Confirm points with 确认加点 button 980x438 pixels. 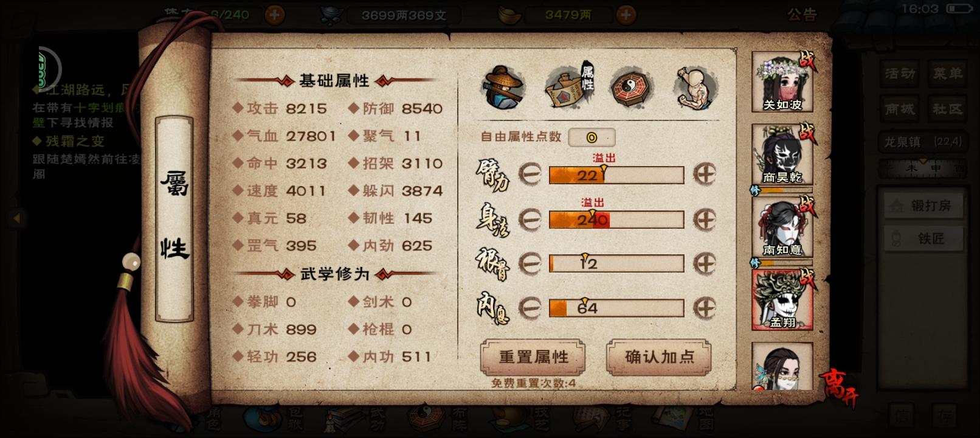[x=659, y=357]
